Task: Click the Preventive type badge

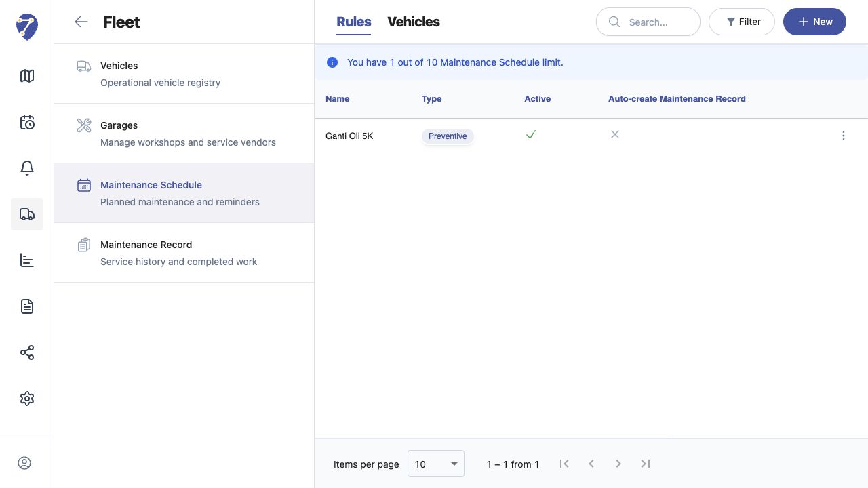Action: pyautogui.click(x=448, y=136)
